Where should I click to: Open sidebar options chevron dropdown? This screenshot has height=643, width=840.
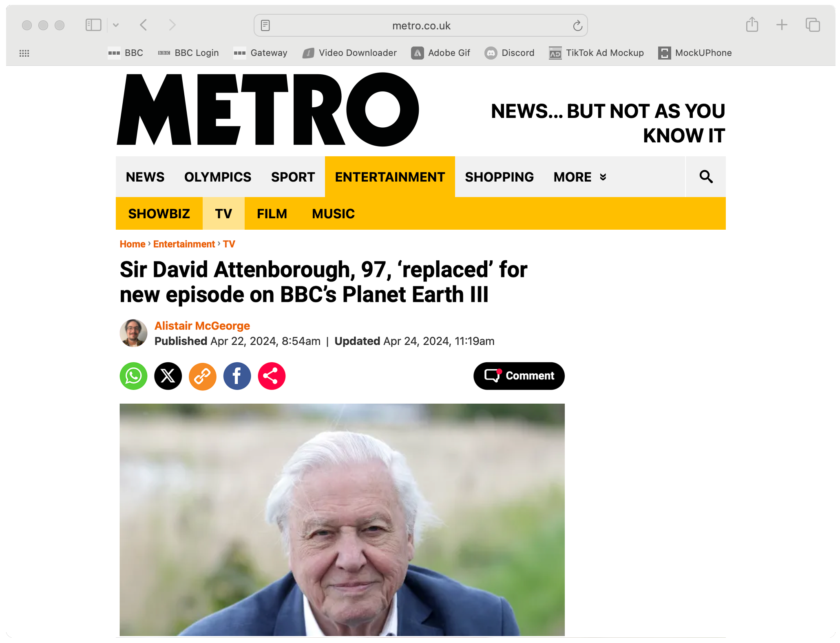(x=116, y=25)
